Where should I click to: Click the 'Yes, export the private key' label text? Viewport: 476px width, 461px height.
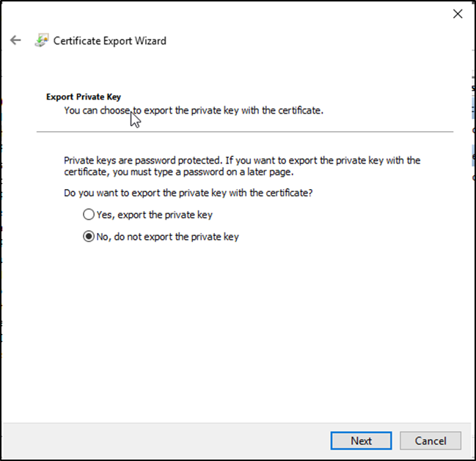pos(154,215)
